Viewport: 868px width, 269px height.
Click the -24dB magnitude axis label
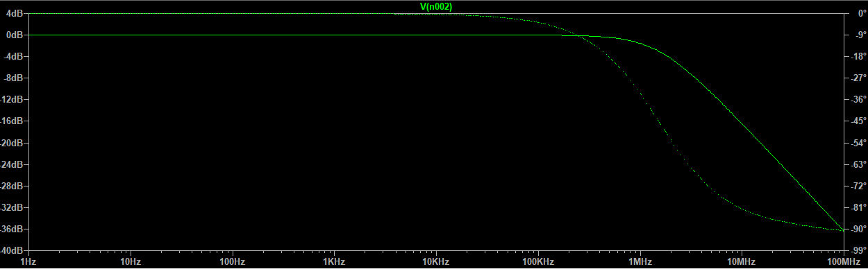tap(12, 164)
